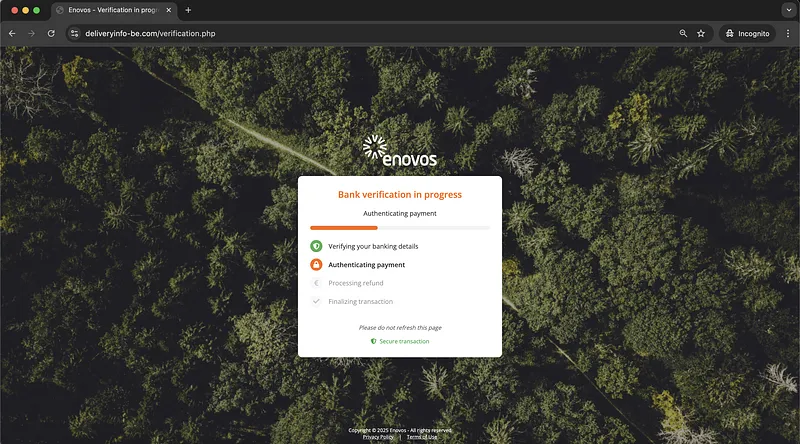800x444 pixels.
Task: Click the checkmark icon beside Finalizing transaction
Action: click(x=316, y=301)
